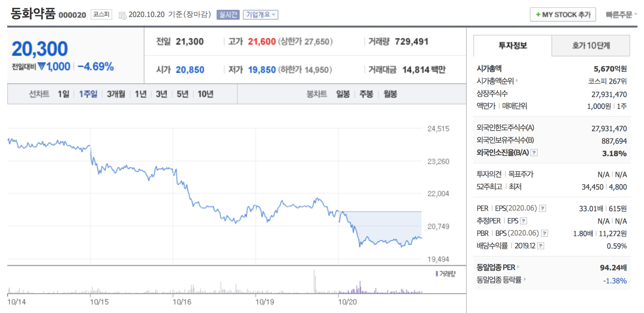Click the PBR value 1.80배
This screenshot has width=644, height=313.
click(583, 234)
